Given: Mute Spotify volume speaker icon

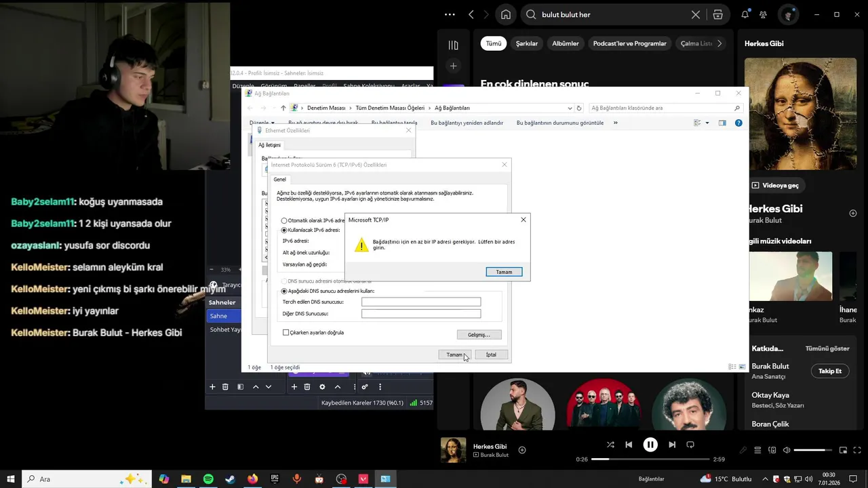Looking at the screenshot, I should pos(787,450).
